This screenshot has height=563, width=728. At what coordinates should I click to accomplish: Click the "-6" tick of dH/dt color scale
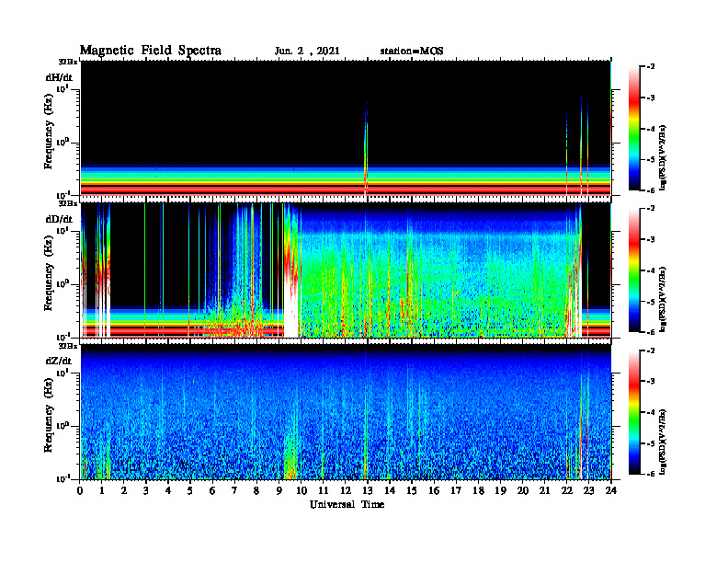652,190
